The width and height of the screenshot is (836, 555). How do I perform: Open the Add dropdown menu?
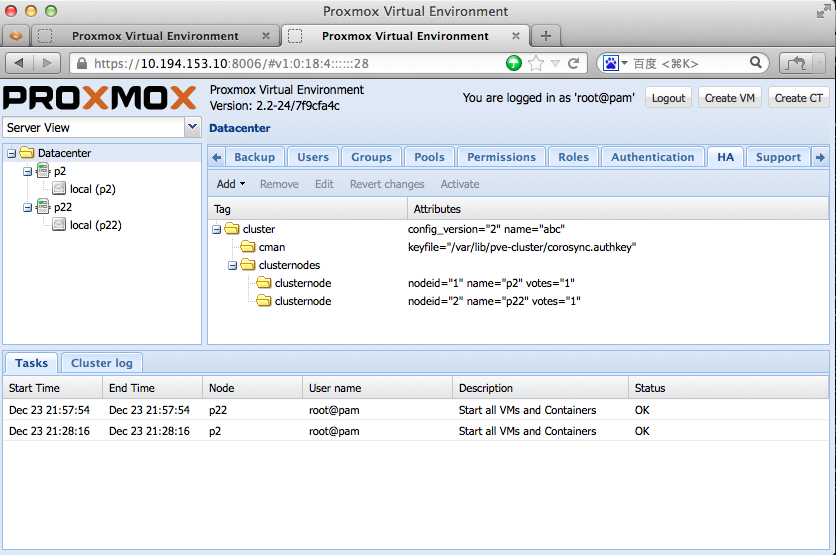tap(231, 184)
